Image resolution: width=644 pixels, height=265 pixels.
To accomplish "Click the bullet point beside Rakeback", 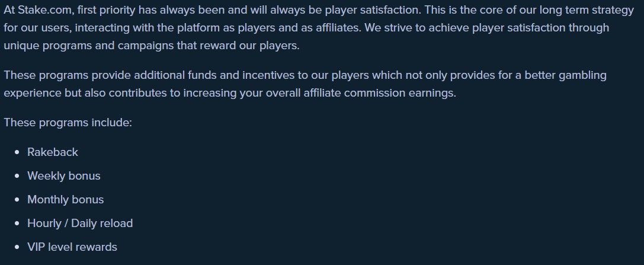I will [x=17, y=152].
